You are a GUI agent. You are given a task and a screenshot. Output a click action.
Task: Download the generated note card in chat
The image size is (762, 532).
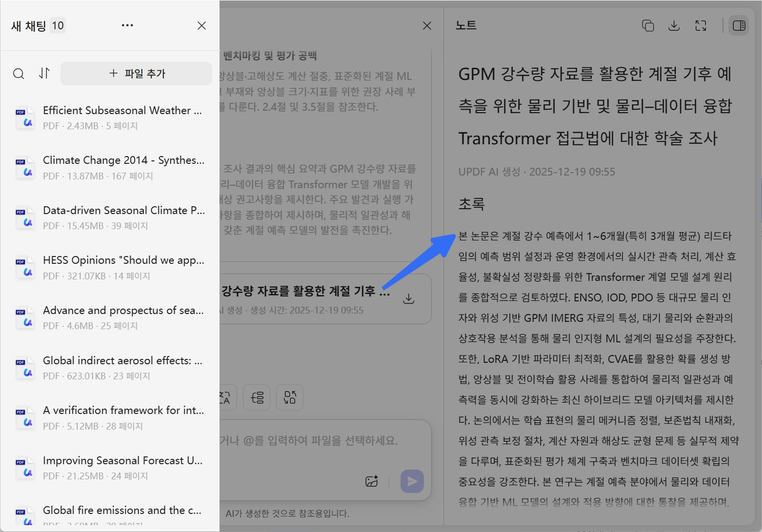(x=409, y=299)
